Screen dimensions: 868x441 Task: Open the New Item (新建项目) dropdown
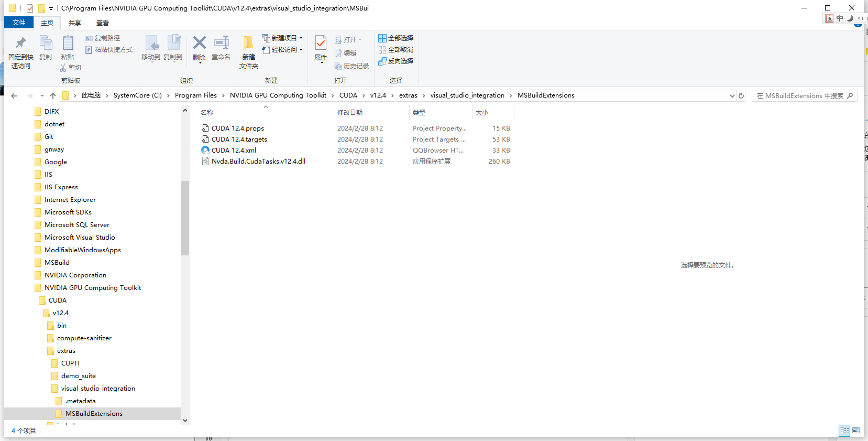click(283, 38)
